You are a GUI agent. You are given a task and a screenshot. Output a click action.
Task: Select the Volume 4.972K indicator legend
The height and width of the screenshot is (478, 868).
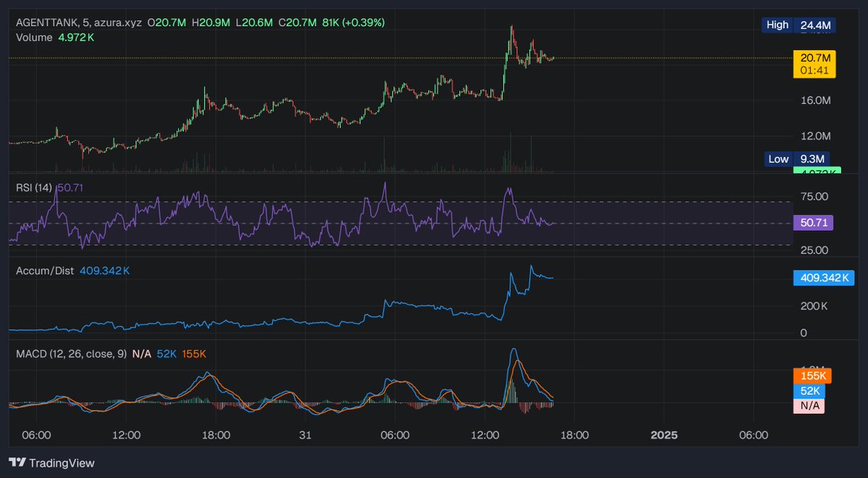55,37
